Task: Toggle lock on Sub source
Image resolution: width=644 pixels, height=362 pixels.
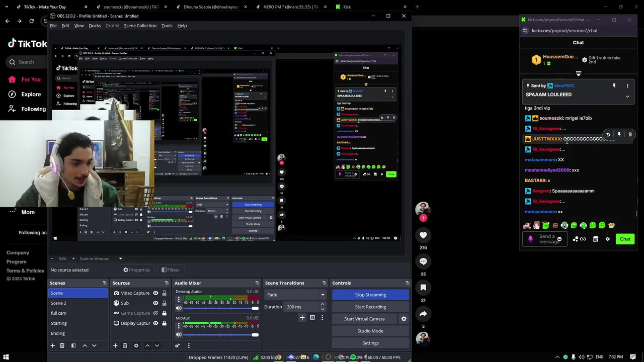Action: [x=164, y=303]
